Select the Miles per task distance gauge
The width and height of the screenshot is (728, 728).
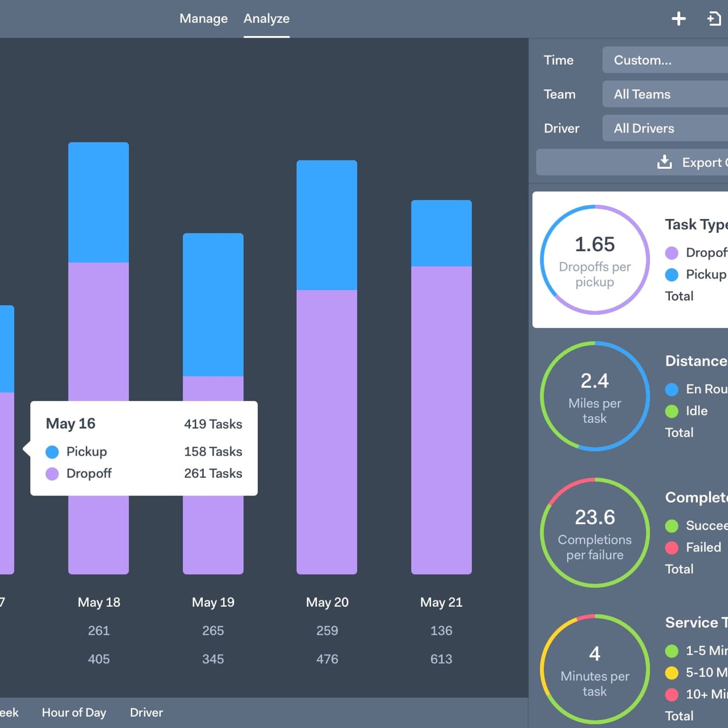(x=594, y=395)
